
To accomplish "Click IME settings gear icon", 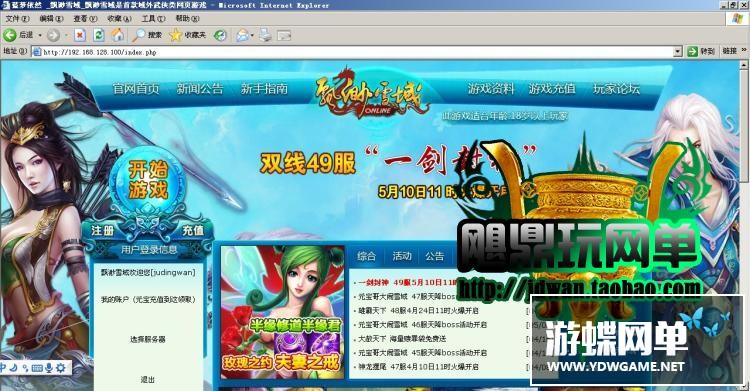I will coord(61,368).
